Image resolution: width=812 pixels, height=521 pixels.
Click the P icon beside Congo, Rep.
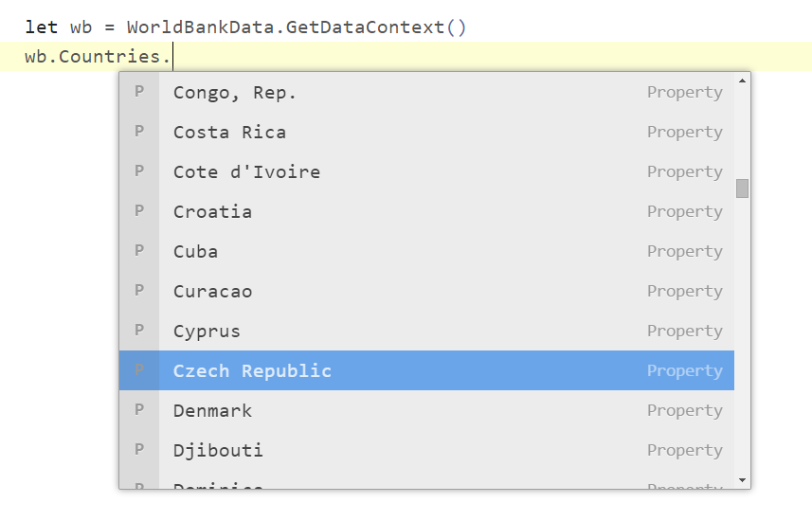pos(138,92)
